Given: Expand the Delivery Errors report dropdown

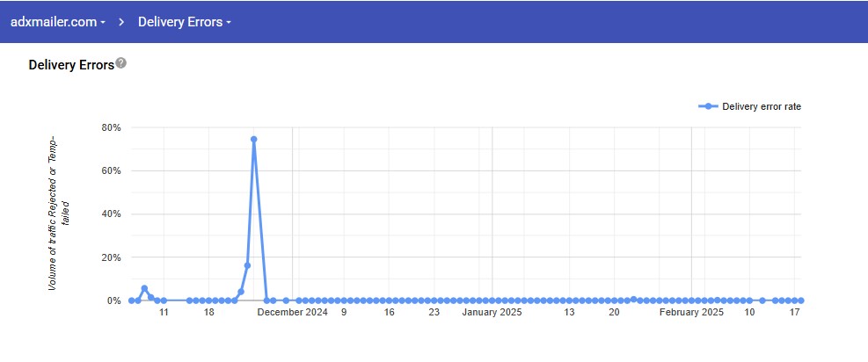Looking at the screenshot, I should (185, 22).
